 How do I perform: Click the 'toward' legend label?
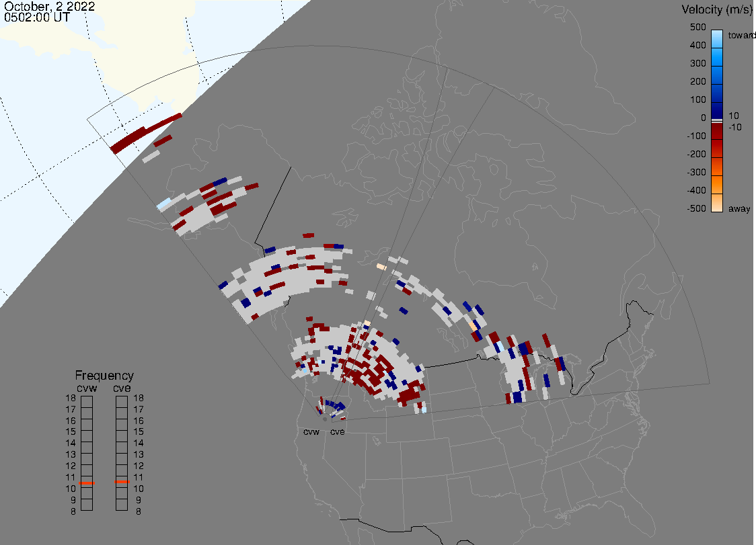[741, 35]
